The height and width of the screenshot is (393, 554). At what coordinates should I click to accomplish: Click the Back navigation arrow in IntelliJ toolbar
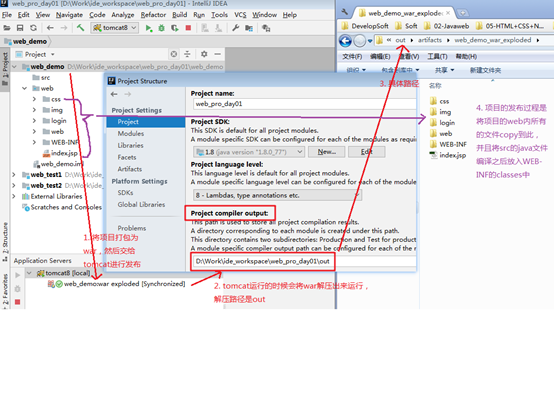50,28
